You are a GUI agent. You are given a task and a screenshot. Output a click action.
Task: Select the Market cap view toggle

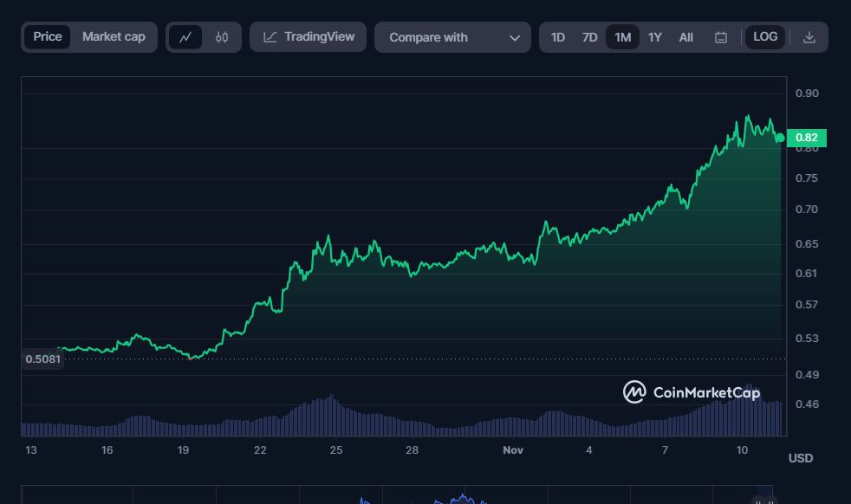point(114,37)
